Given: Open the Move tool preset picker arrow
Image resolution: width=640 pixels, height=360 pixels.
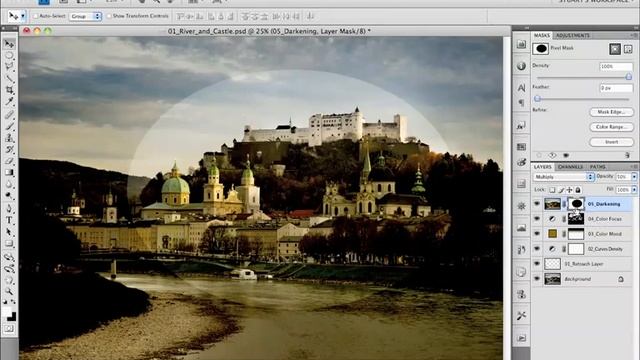Looking at the screenshot, I should click(23, 16).
